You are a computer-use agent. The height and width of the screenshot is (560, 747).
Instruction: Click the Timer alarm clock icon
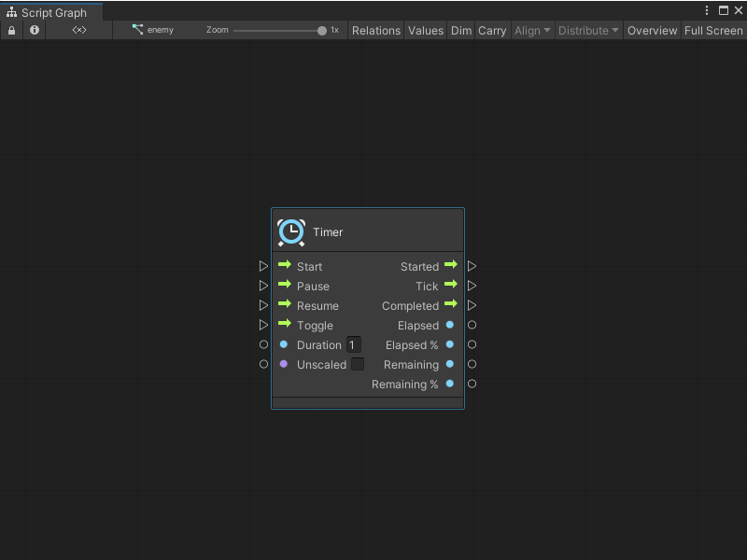point(290,231)
